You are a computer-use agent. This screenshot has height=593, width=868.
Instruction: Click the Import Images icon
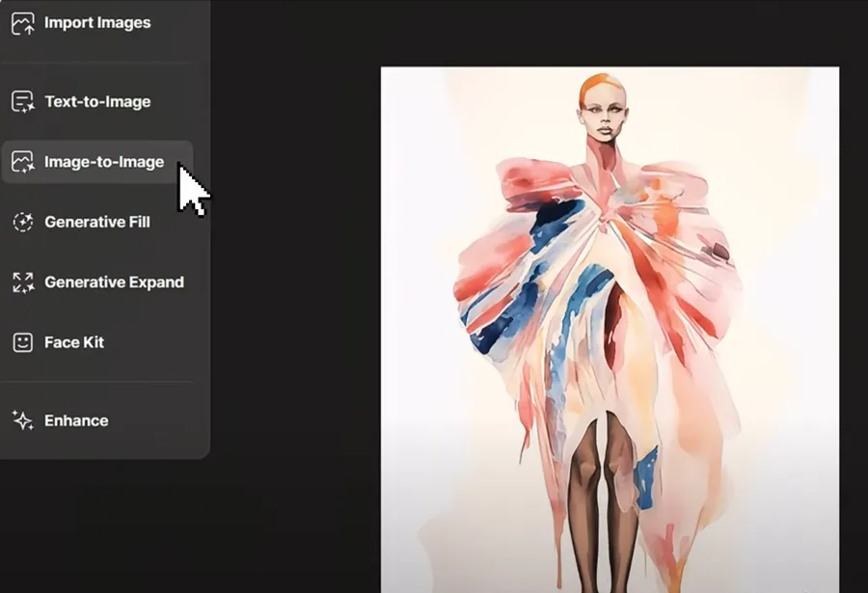tap(22, 23)
